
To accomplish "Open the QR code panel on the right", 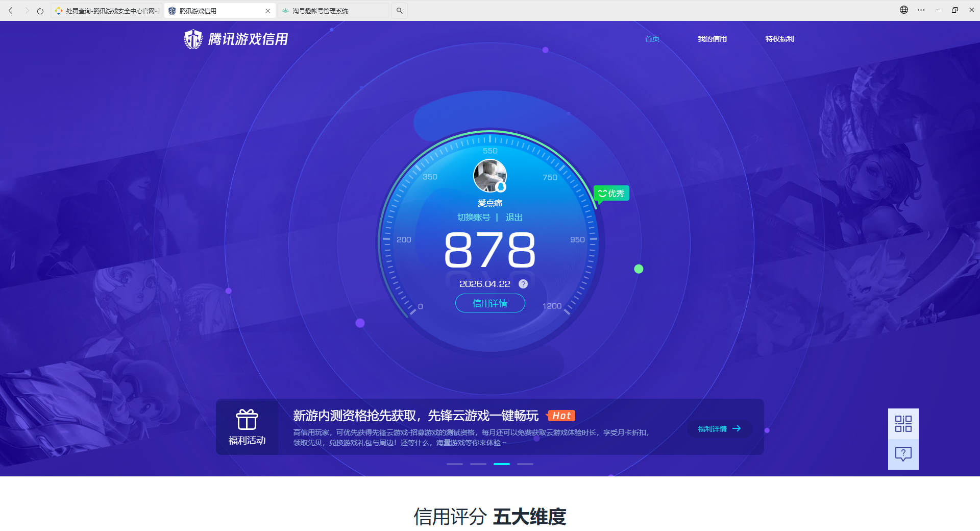I will (903, 424).
